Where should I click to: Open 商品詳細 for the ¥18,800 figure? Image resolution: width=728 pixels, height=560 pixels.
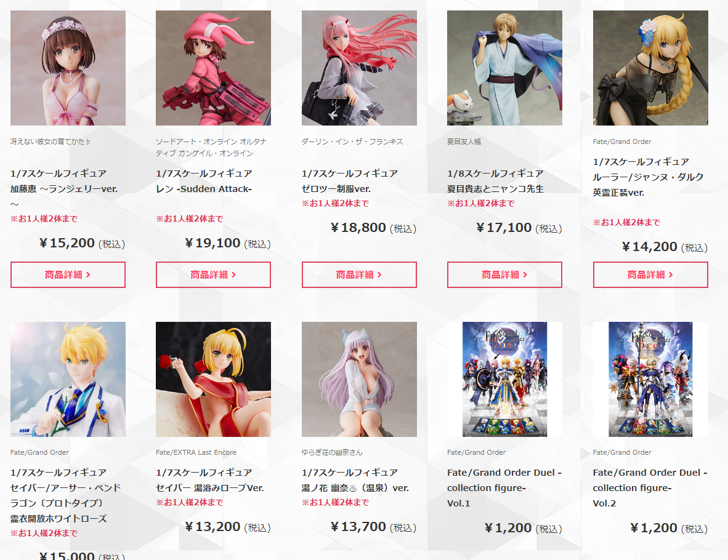coord(359,274)
